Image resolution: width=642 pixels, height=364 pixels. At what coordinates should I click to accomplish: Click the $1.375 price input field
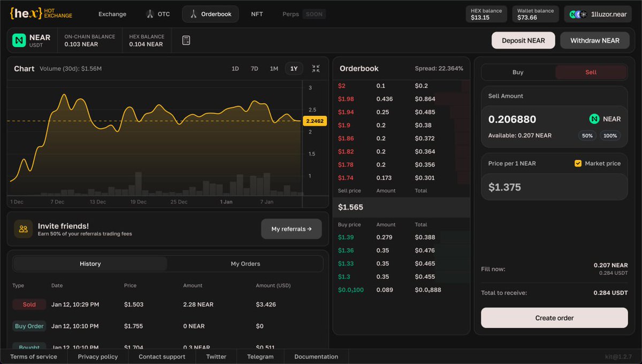(x=554, y=187)
